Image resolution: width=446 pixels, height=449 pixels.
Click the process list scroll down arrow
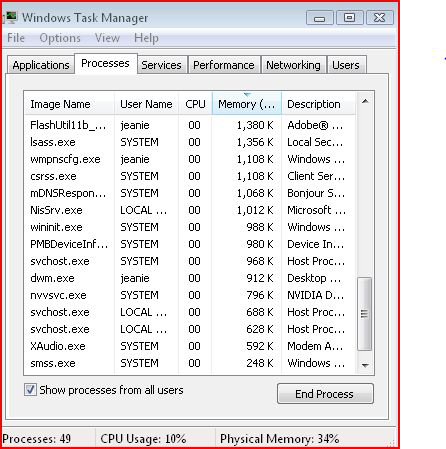[x=365, y=365]
